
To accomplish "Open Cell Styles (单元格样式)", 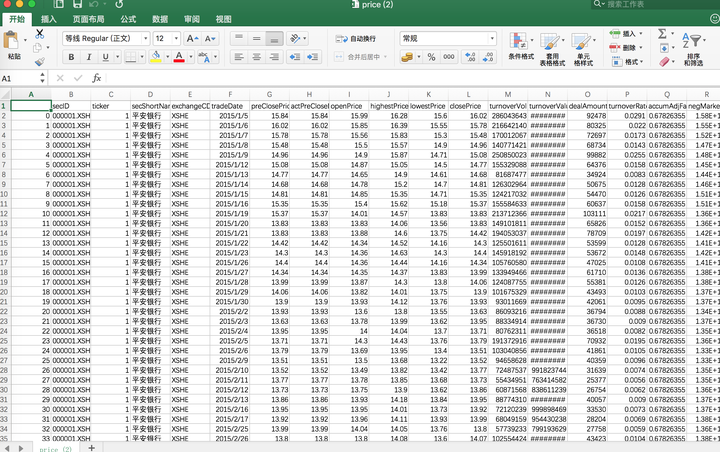I will coord(583,49).
